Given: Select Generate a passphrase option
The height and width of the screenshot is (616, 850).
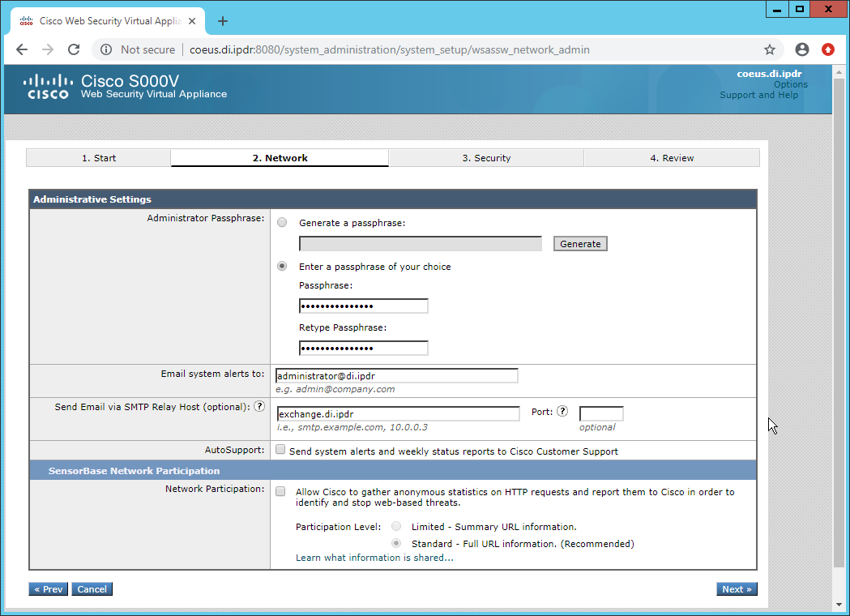Looking at the screenshot, I should [x=282, y=222].
